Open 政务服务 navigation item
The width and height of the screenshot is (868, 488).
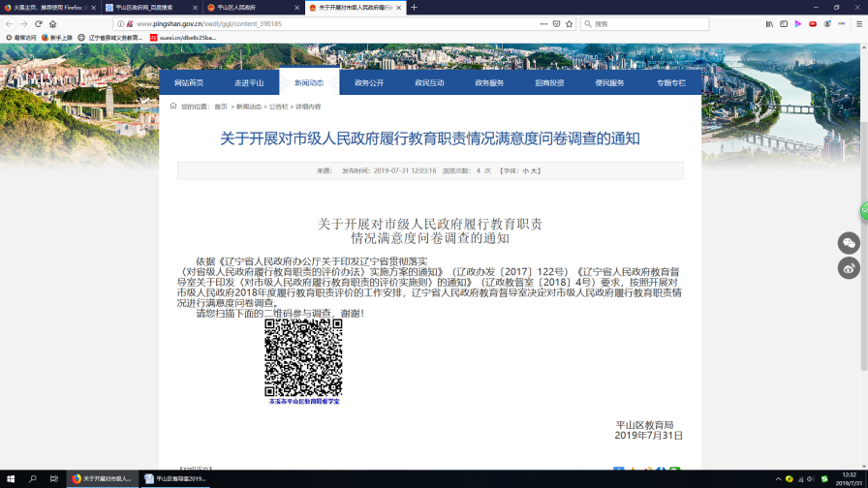pyautogui.click(x=489, y=83)
